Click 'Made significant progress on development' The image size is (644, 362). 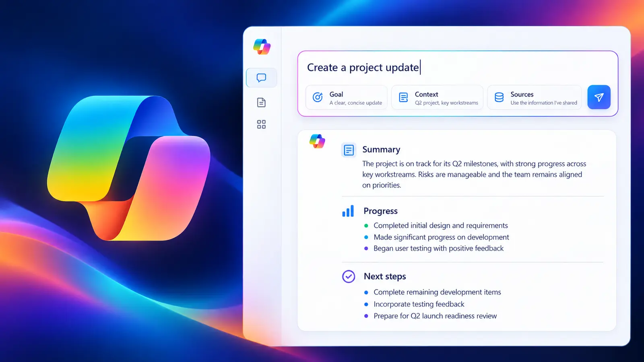(x=441, y=237)
